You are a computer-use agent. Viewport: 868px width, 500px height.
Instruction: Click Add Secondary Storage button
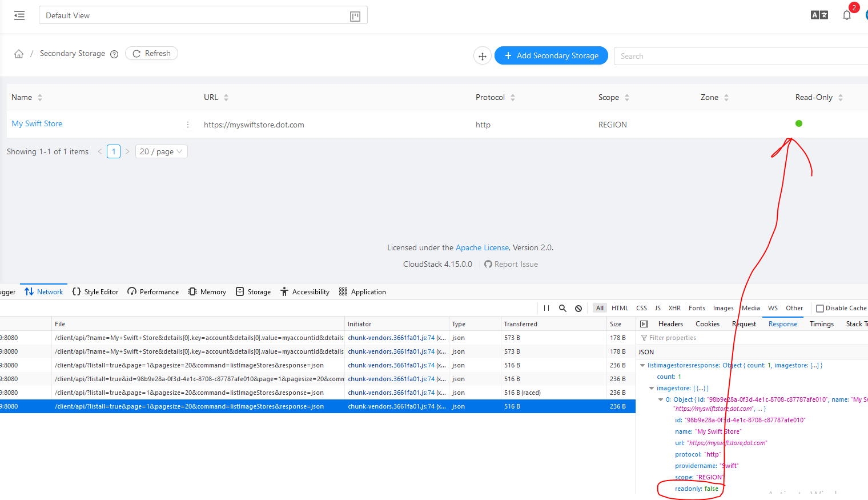pos(551,55)
